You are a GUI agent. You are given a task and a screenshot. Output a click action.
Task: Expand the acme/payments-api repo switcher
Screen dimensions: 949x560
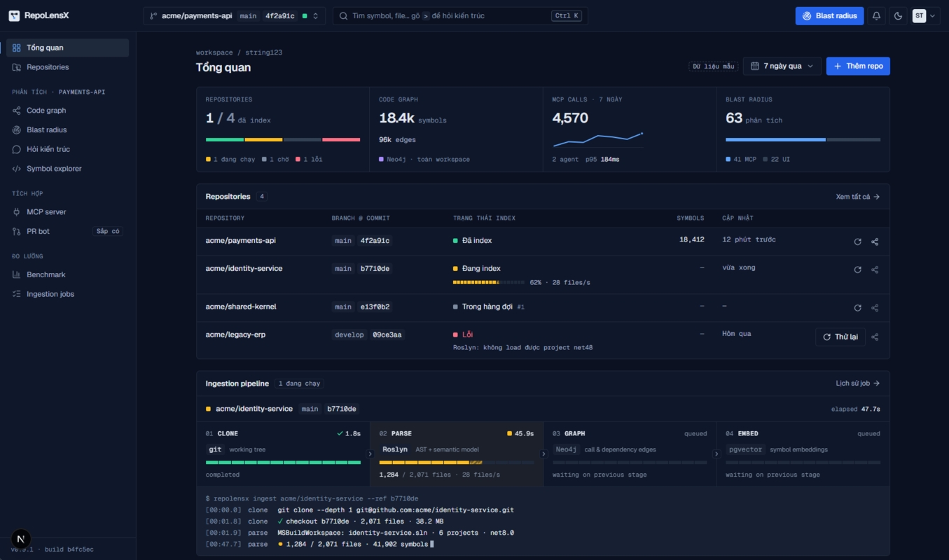(235, 16)
